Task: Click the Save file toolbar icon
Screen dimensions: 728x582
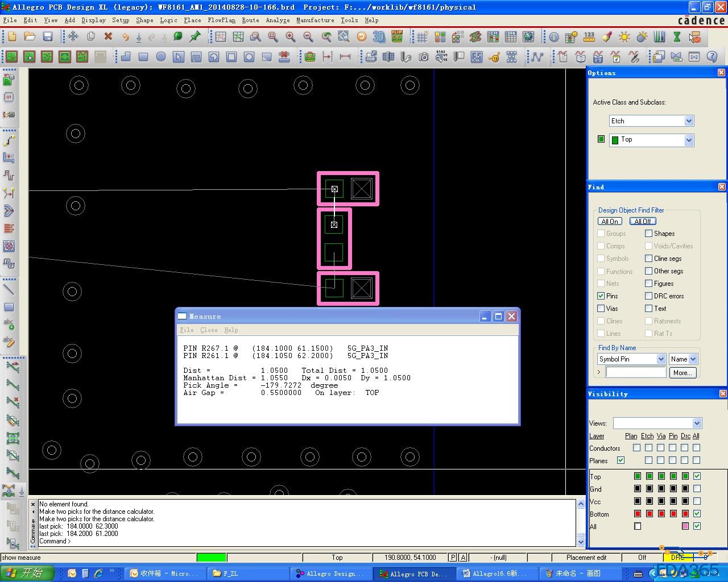Action: pyautogui.click(x=48, y=37)
